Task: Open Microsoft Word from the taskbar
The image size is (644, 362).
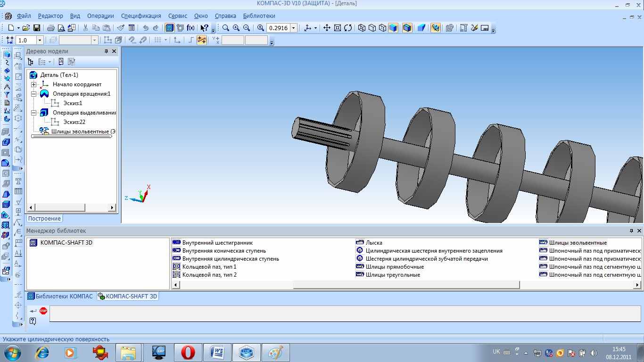Action: pyautogui.click(x=217, y=352)
